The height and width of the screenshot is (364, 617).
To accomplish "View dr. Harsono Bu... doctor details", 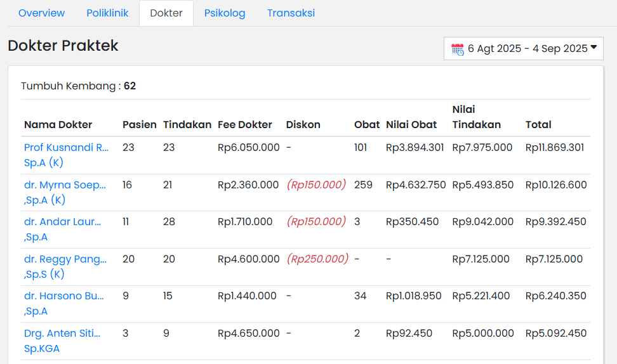I will (x=63, y=296).
